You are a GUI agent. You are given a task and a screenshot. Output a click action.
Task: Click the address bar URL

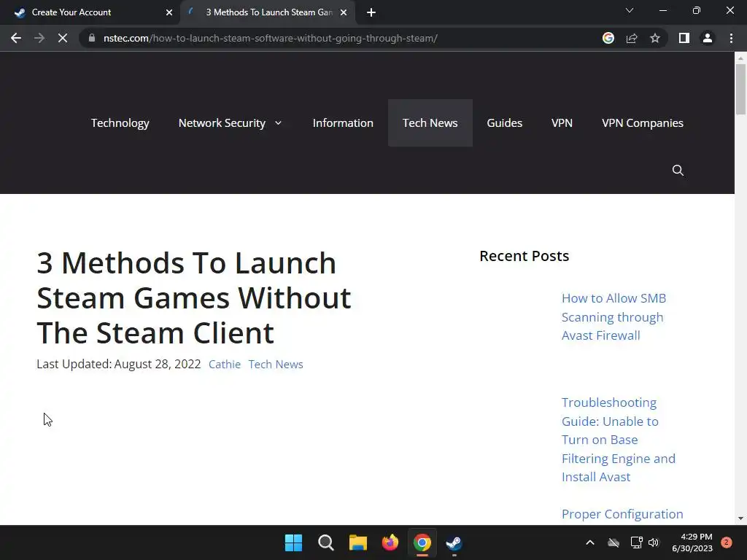(x=270, y=38)
